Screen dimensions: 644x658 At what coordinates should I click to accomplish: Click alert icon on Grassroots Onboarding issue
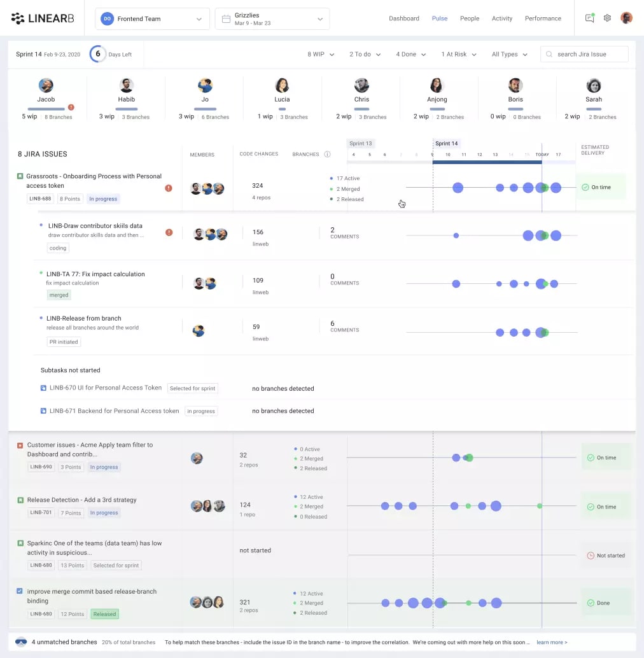(x=169, y=188)
